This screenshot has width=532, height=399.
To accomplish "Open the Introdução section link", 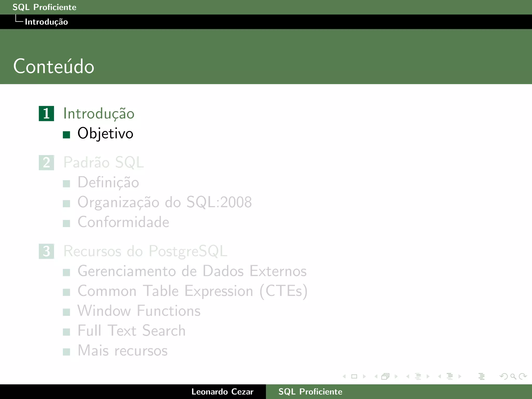I will [x=99, y=114].
